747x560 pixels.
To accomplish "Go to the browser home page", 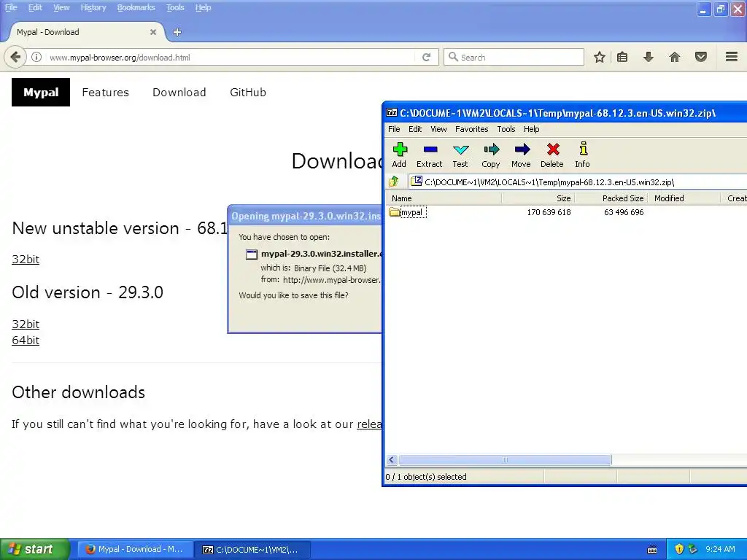I will 675,57.
